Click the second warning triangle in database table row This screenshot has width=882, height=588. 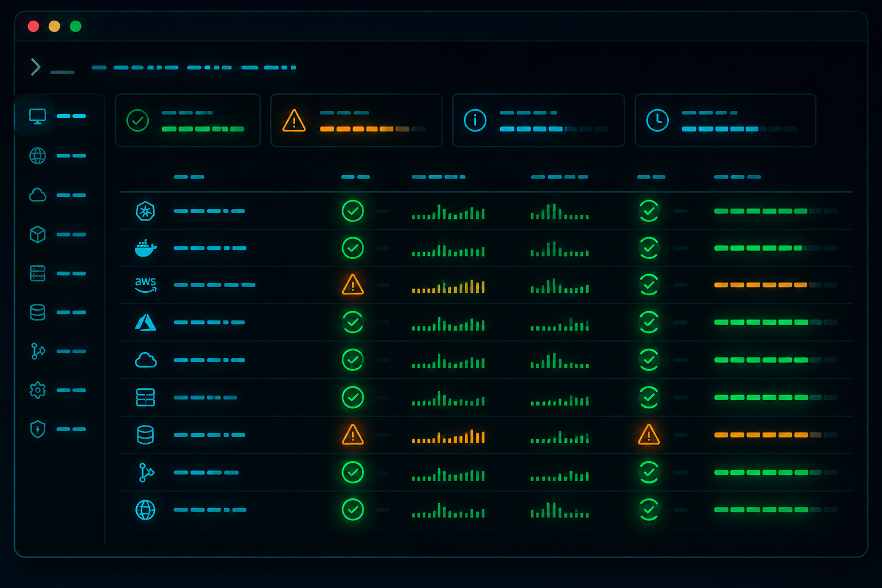point(649,435)
